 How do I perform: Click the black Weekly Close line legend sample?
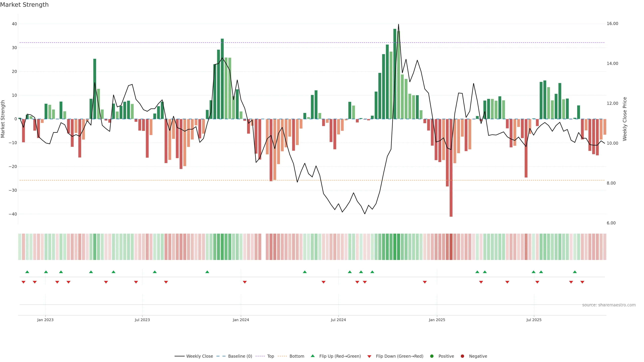click(179, 356)
